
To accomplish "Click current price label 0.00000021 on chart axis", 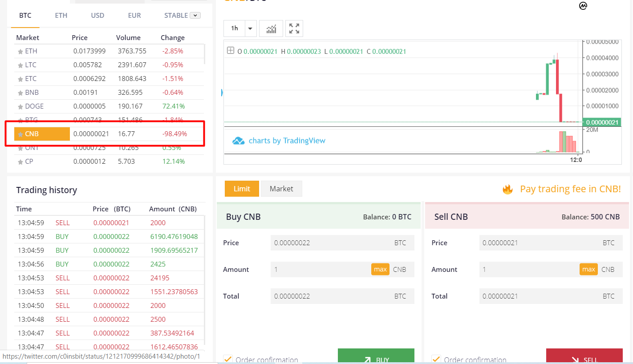I will (601, 122).
